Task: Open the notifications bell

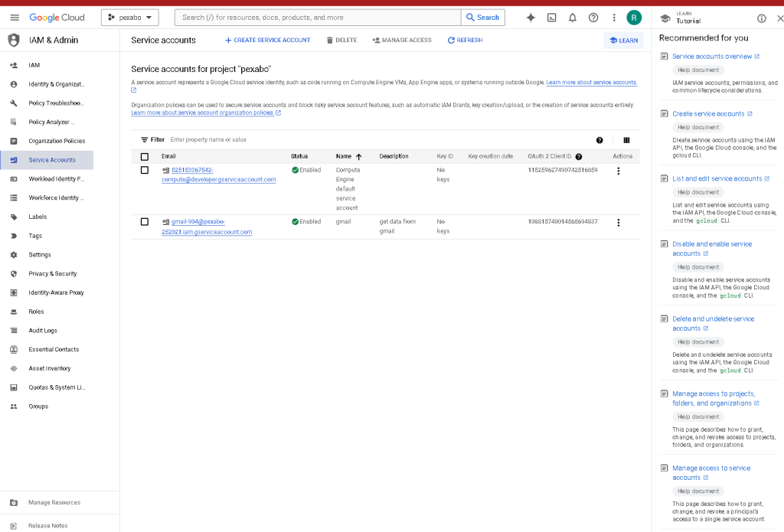Action: (573, 18)
